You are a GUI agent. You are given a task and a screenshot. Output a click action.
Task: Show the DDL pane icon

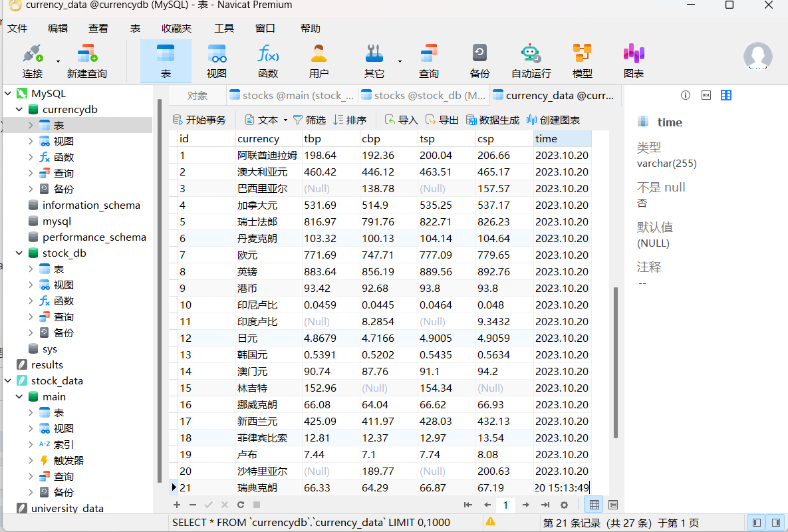706,96
